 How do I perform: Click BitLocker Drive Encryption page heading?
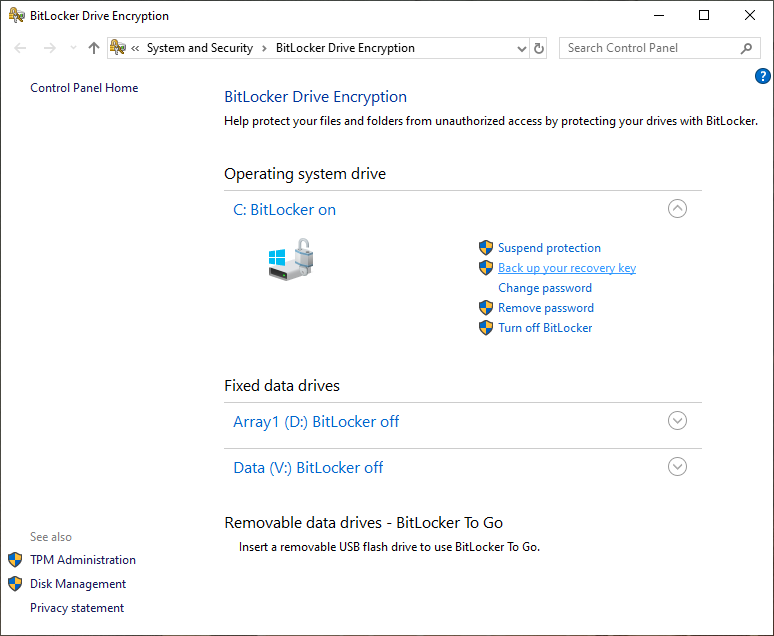pos(315,97)
